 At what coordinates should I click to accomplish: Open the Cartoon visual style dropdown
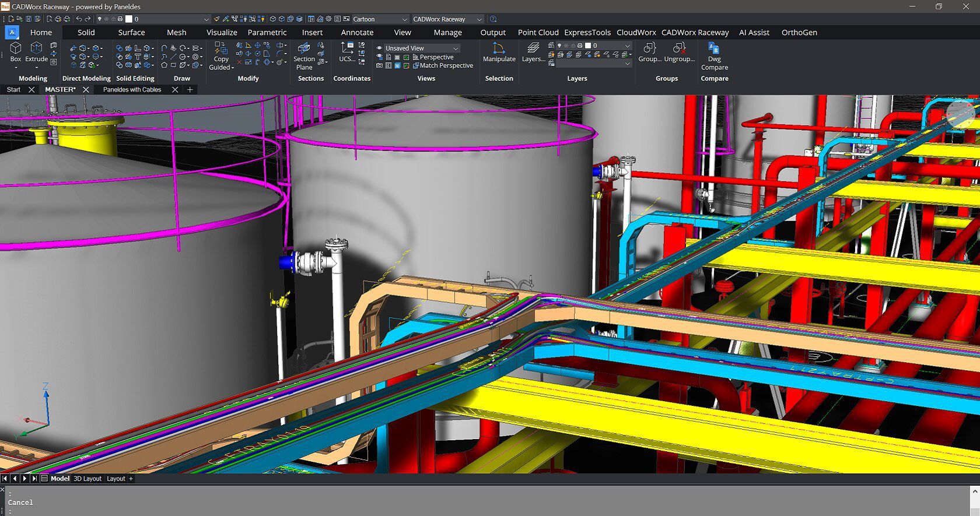pos(380,19)
